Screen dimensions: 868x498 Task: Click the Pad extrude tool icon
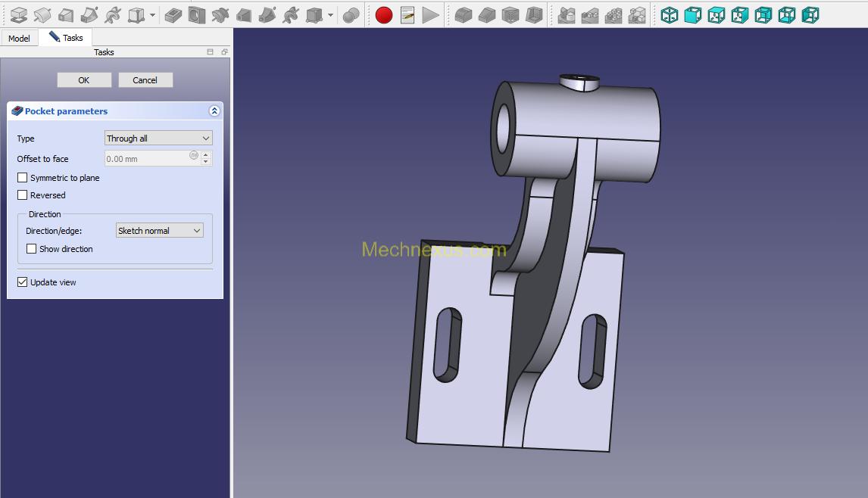click(19, 15)
